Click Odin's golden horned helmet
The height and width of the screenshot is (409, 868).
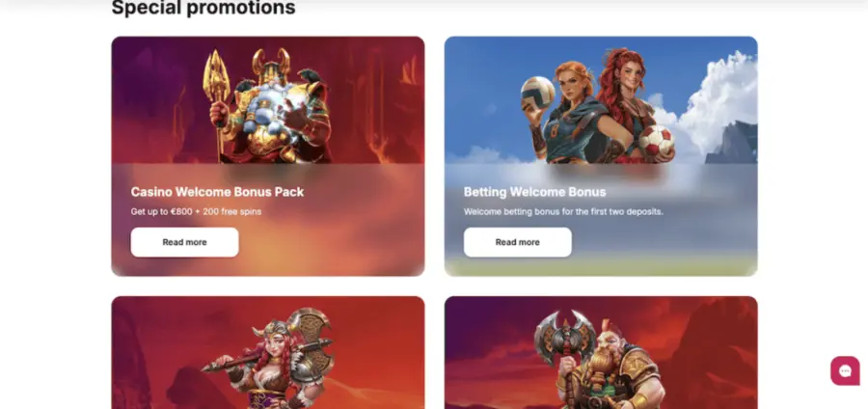[x=271, y=63]
